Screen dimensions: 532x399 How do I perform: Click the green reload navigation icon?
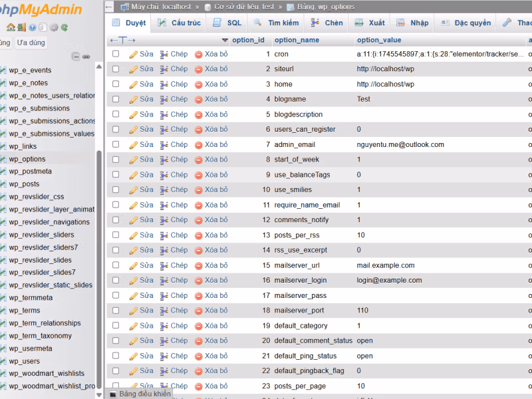(64, 27)
